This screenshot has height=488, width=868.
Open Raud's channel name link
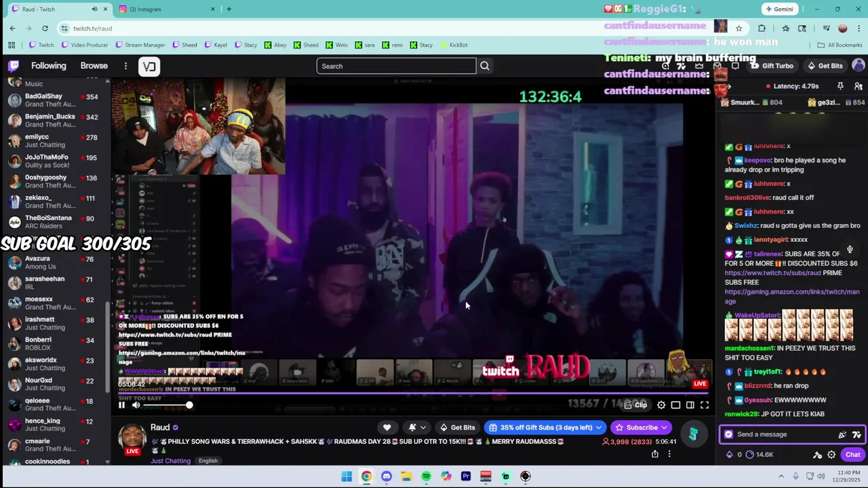[x=160, y=428]
